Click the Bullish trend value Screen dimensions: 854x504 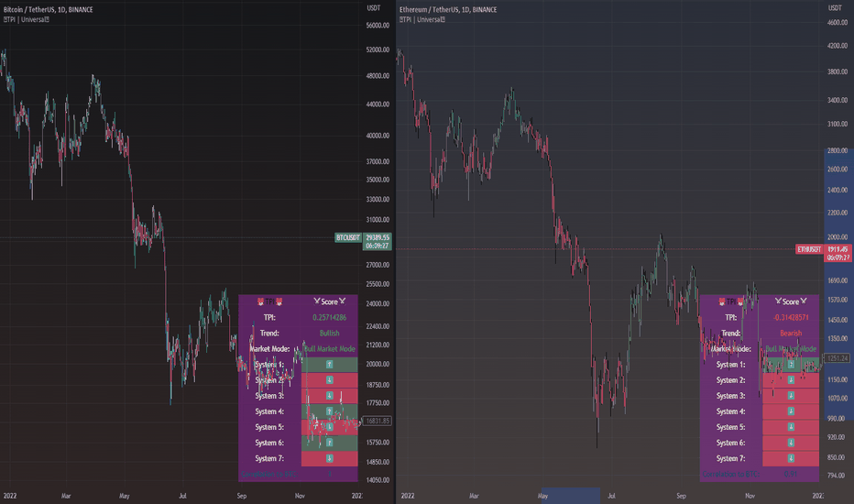(x=330, y=334)
